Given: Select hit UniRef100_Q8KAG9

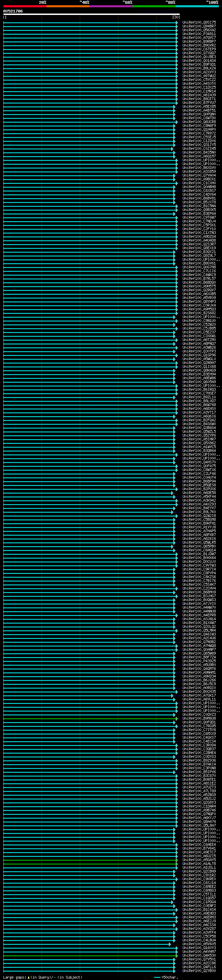Looking at the screenshot, I should (199, 370).
